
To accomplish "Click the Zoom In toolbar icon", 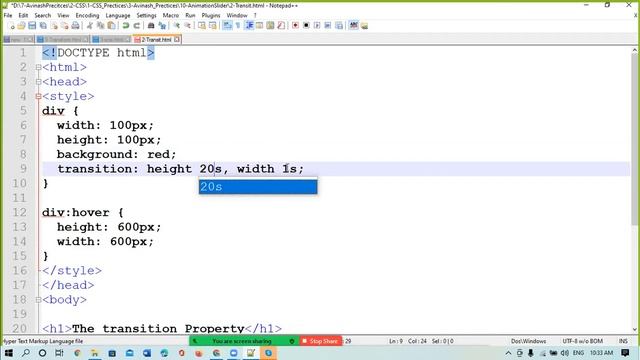I will [176, 26].
